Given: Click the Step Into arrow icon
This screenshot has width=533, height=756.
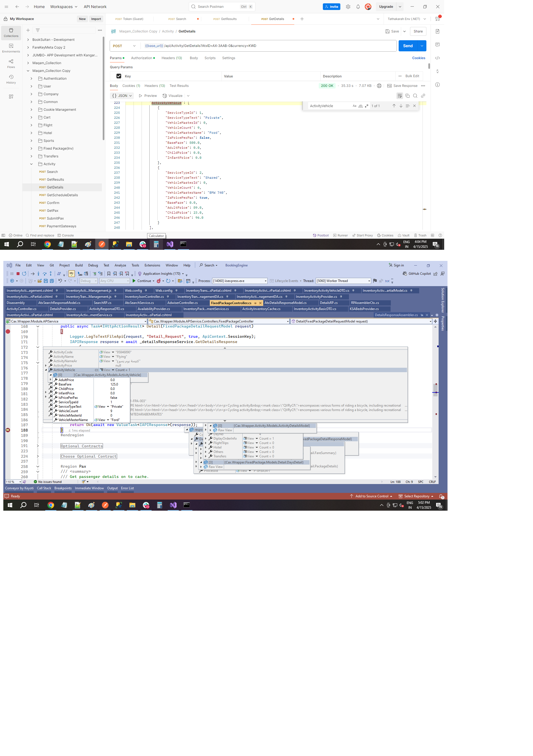Looking at the screenshot, I should coord(39,274).
